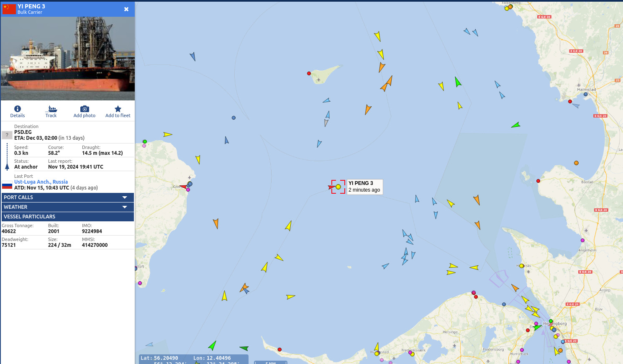
Task: Select dark green vessel arrow at bottom edge
Action: (244, 348)
